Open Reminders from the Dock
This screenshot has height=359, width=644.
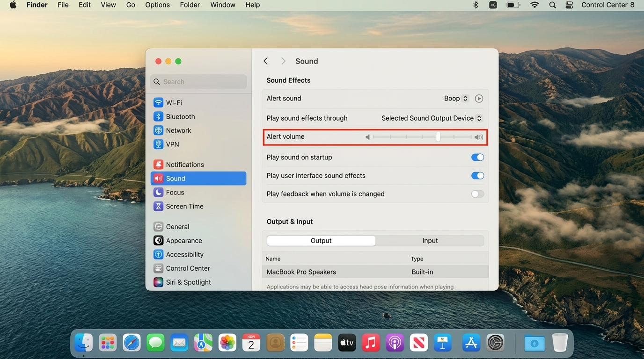pyautogui.click(x=299, y=343)
